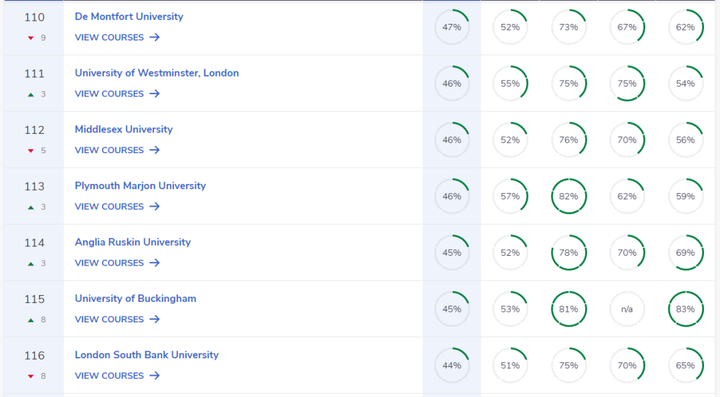Screen dimensions: 720x397
Task: Click View Courses arrow for Middlesex University
Action: tap(155, 150)
